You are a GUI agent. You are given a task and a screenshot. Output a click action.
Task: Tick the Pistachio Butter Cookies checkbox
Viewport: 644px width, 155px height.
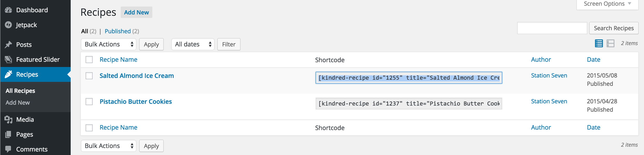click(x=89, y=102)
